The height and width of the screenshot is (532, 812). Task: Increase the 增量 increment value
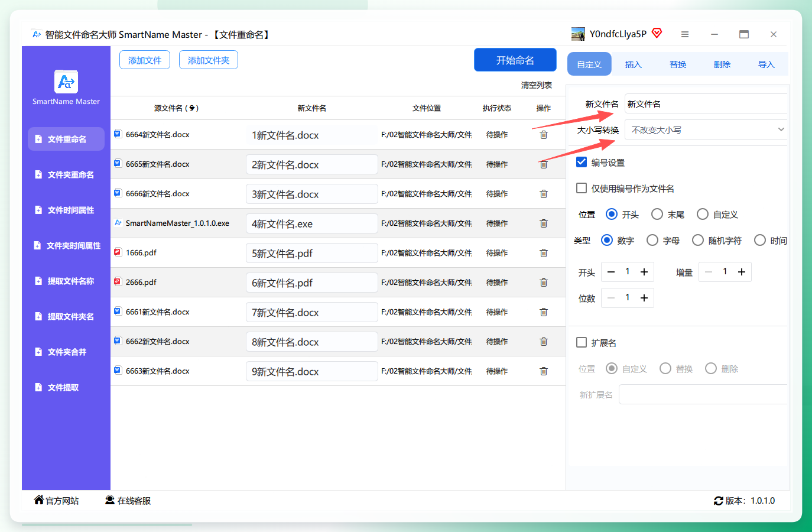point(742,272)
